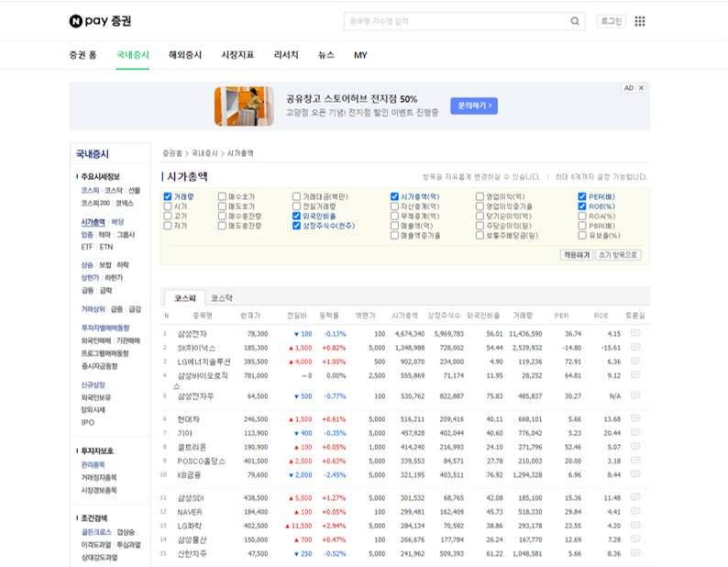Open discussion icon for LG화학 row
This screenshot has height=567, width=728.
[x=635, y=525]
